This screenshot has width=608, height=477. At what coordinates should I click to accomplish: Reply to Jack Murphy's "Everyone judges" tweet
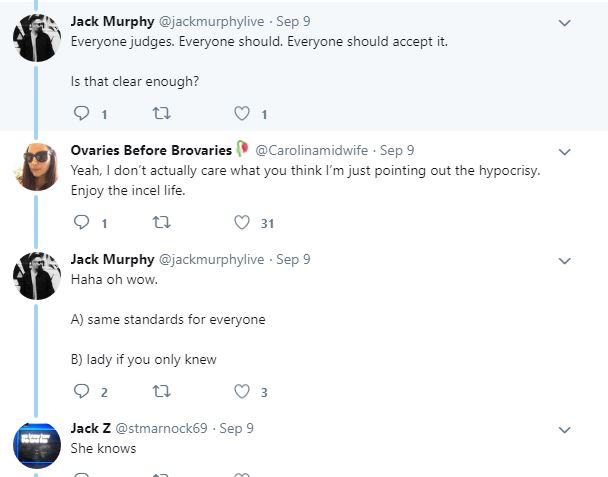tap(82, 113)
